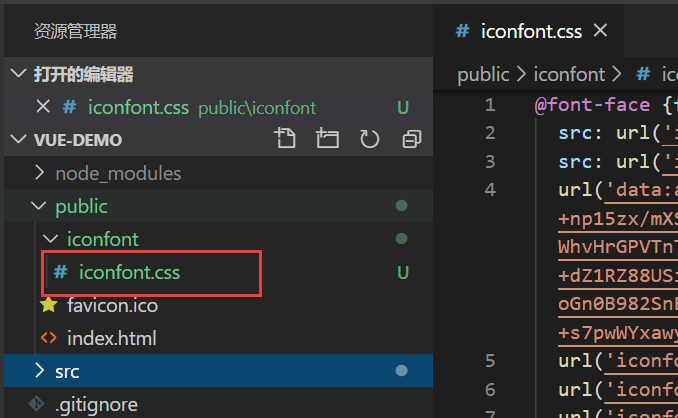Click the index.html file icon
The image size is (678, 418).
coord(48,338)
